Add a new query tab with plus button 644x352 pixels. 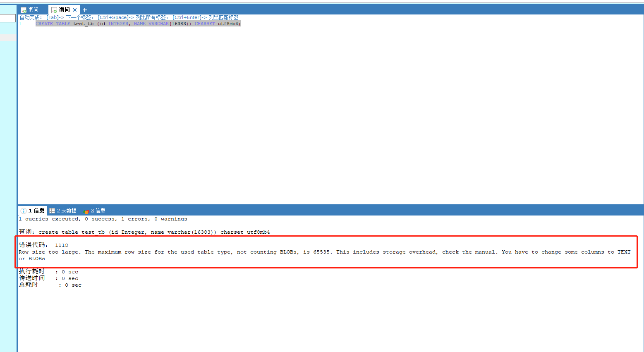[x=85, y=10]
